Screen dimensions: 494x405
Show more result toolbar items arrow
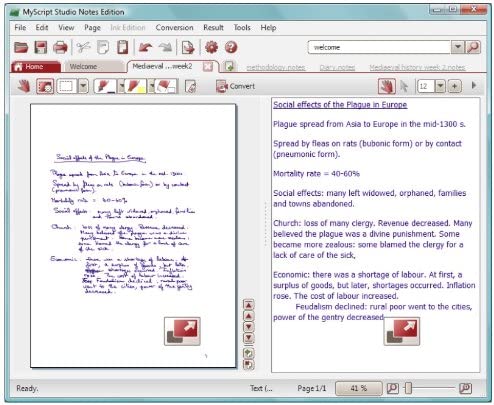pyautogui.click(x=474, y=85)
